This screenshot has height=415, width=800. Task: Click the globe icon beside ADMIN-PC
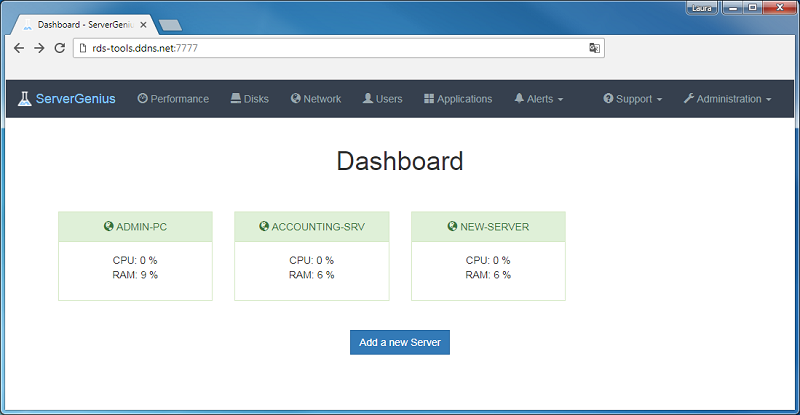(x=109, y=227)
